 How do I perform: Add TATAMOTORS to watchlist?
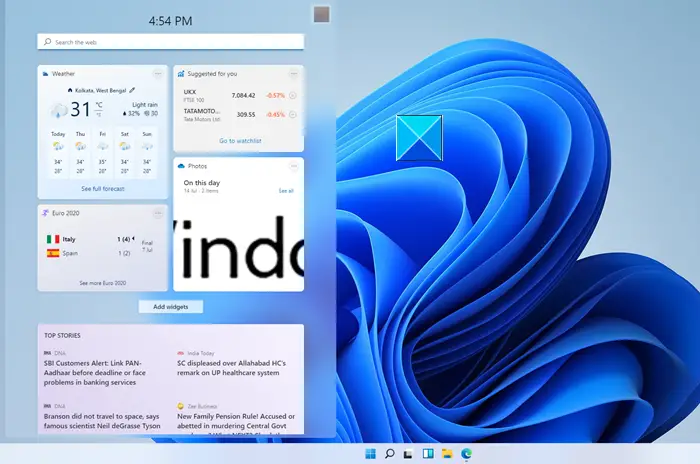point(292,115)
